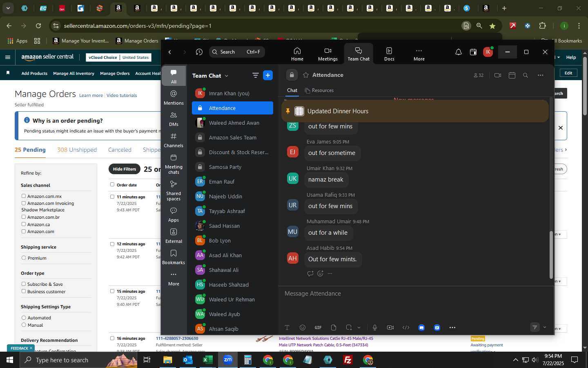The image size is (588, 368).
Task: Record audio message microphone icon
Action: pos(375,328)
